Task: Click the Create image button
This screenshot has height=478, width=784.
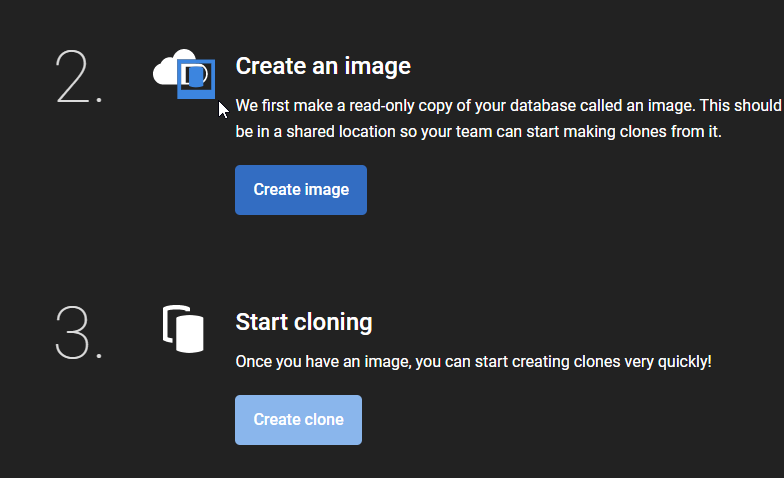Action: [x=300, y=190]
